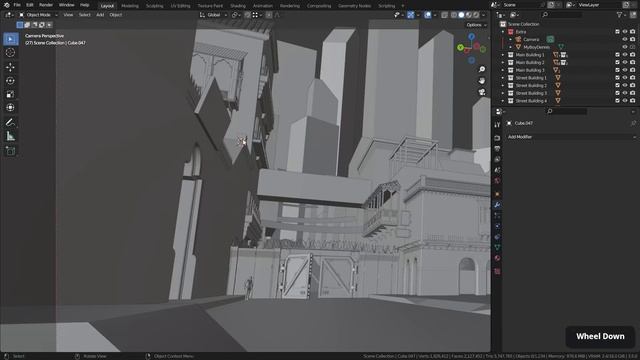Screen dimensions: 640x360
Task: Open the viewport shading options dropdown
Action: [484, 15]
